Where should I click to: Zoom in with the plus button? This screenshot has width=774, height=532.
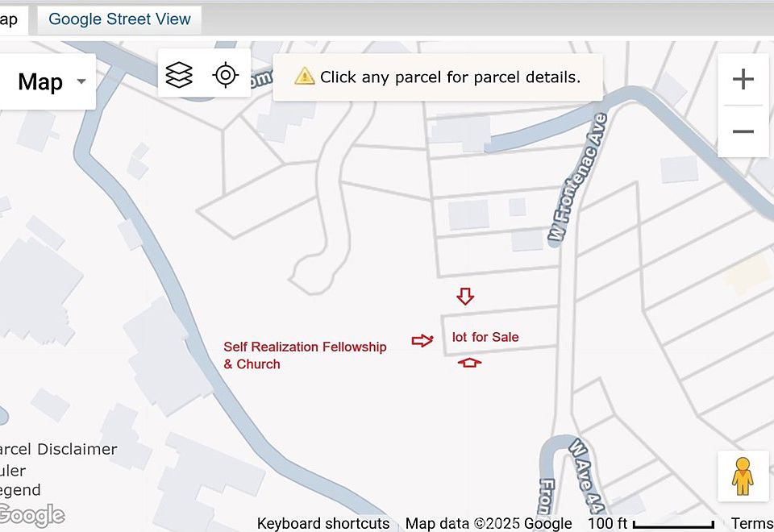pos(743,79)
